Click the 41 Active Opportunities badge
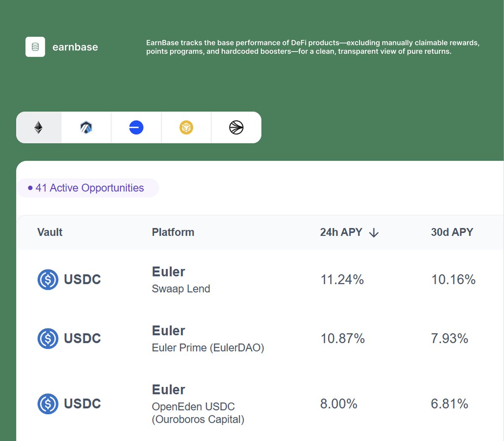Image resolution: width=504 pixels, height=441 pixels. 88,188
